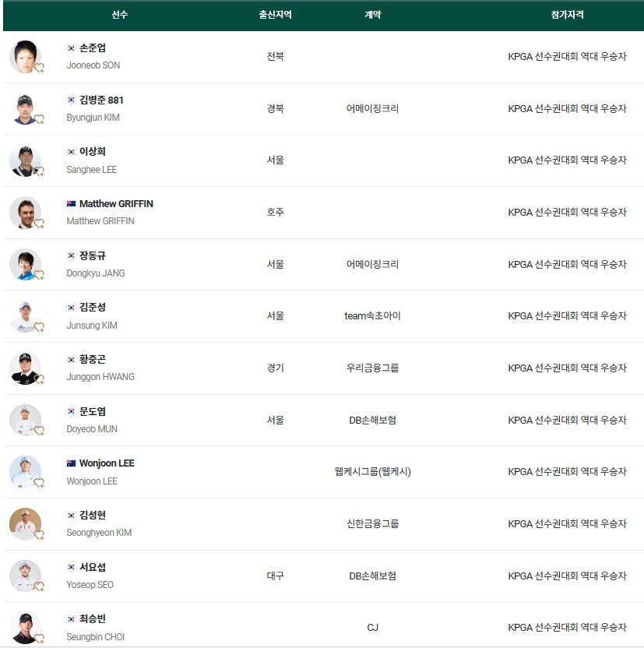Click English name Doyeob MUN
Viewport: 644px width, 648px height.
(92, 429)
